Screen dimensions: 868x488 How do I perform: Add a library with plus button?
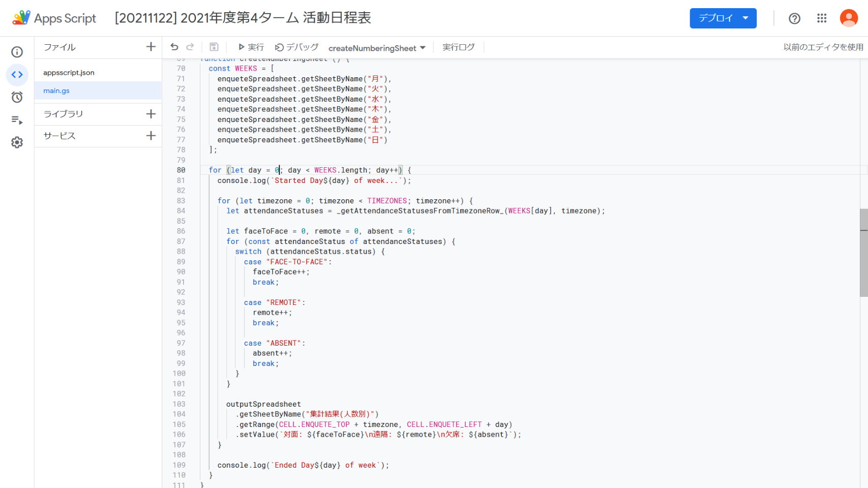(x=151, y=114)
